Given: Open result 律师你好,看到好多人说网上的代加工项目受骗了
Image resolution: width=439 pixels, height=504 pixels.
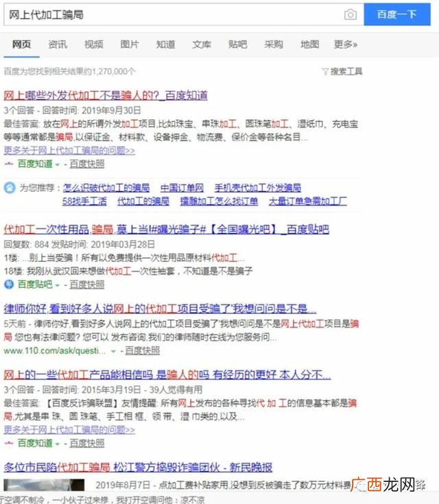Looking at the screenshot, I should [x=160, y=309].
